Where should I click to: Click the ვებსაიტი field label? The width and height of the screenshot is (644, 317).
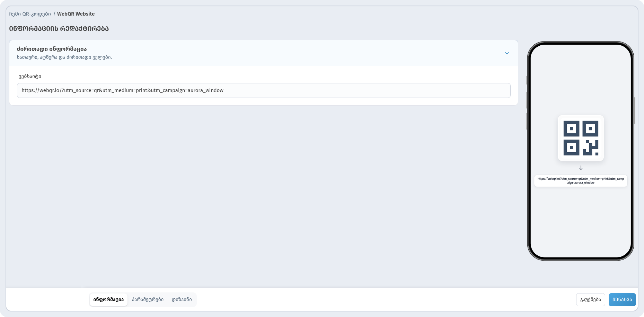coord(30,76)
